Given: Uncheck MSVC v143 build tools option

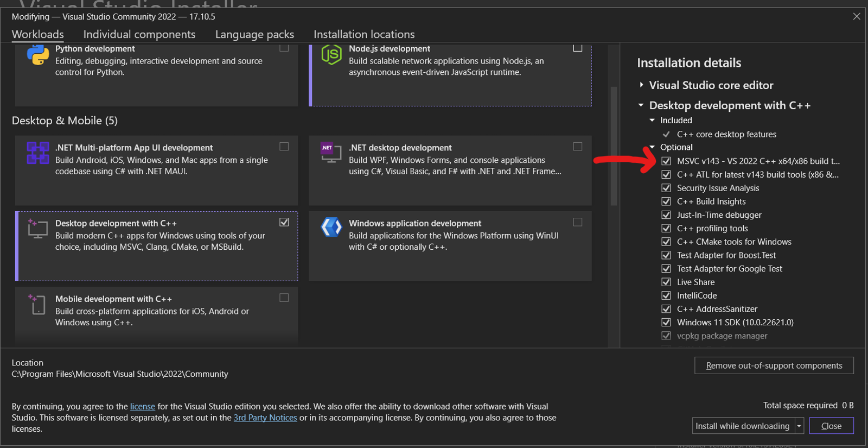Looking at the screenshot, I should tap(666, 161).
